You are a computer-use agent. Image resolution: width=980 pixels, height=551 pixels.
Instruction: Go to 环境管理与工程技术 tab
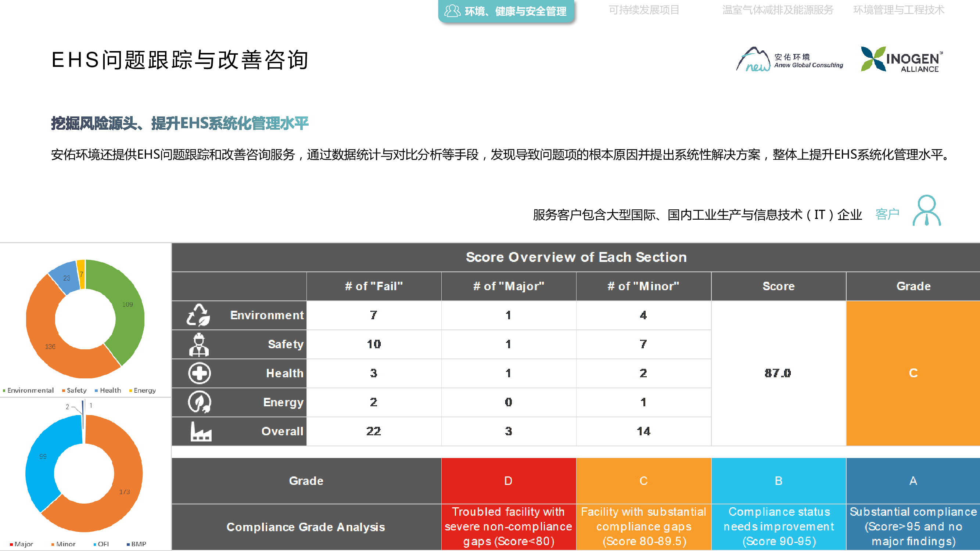pyautogui.click(x=898, y=10)
